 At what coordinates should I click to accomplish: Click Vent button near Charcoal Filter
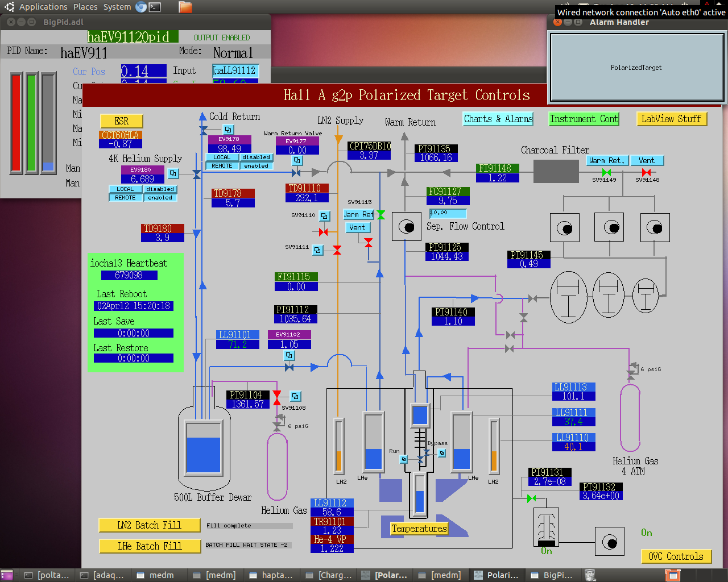tap(647, 160)
